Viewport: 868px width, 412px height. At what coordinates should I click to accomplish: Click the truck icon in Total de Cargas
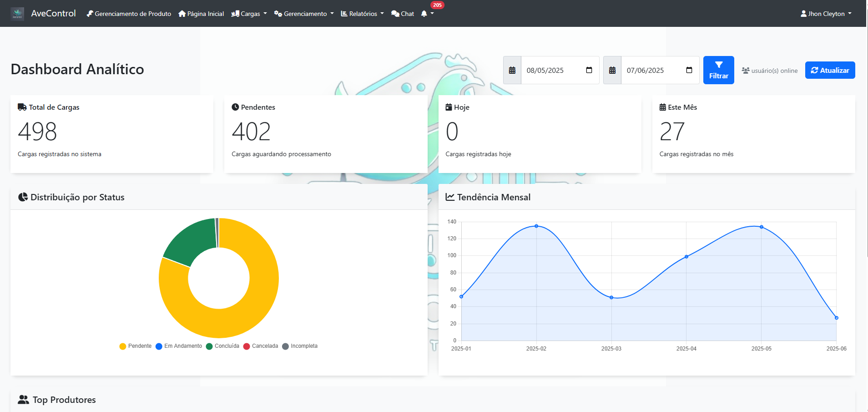[22, 107]
